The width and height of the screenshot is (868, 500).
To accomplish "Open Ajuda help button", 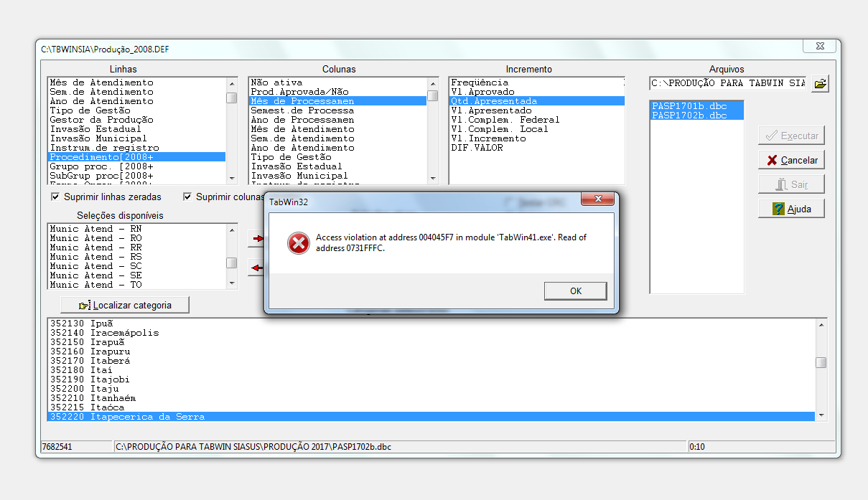I will 791,209.
